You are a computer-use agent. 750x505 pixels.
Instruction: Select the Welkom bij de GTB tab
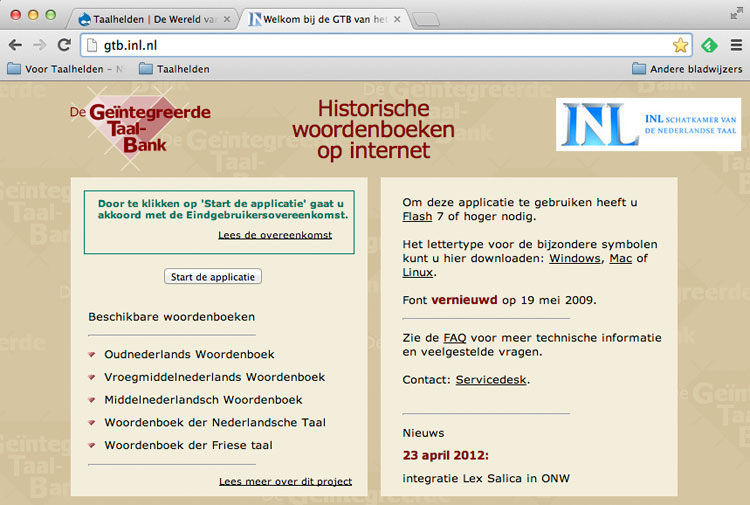click(325, 19)
